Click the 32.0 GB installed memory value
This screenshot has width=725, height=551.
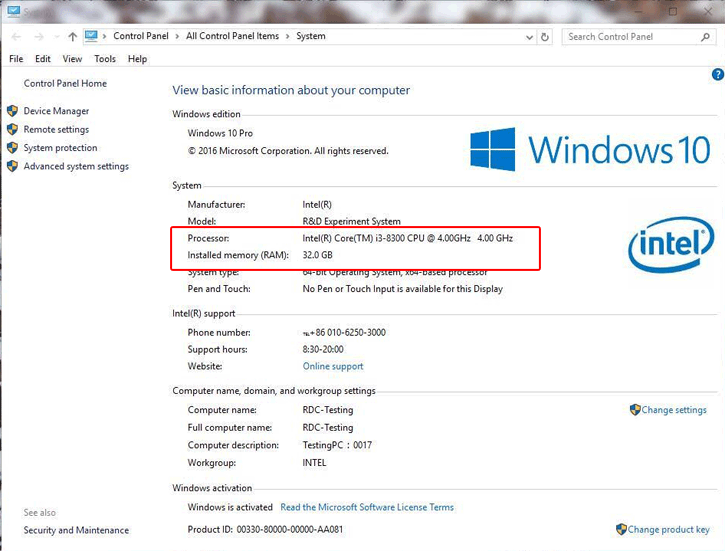tap(317, 255)
